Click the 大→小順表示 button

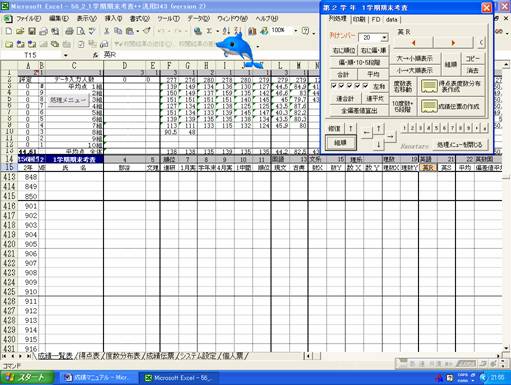pyautogui.click(x=414, y=59)
